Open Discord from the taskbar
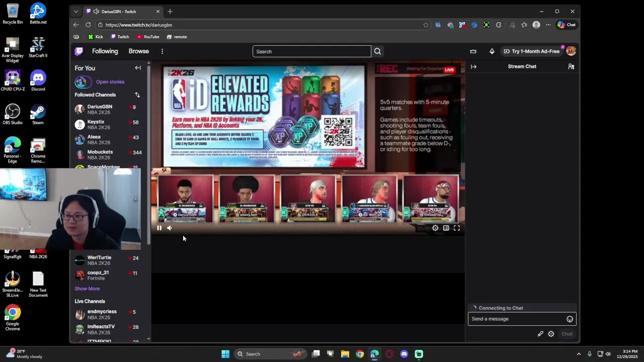Viewport: 644px width, 362px height. coord(404,354)
